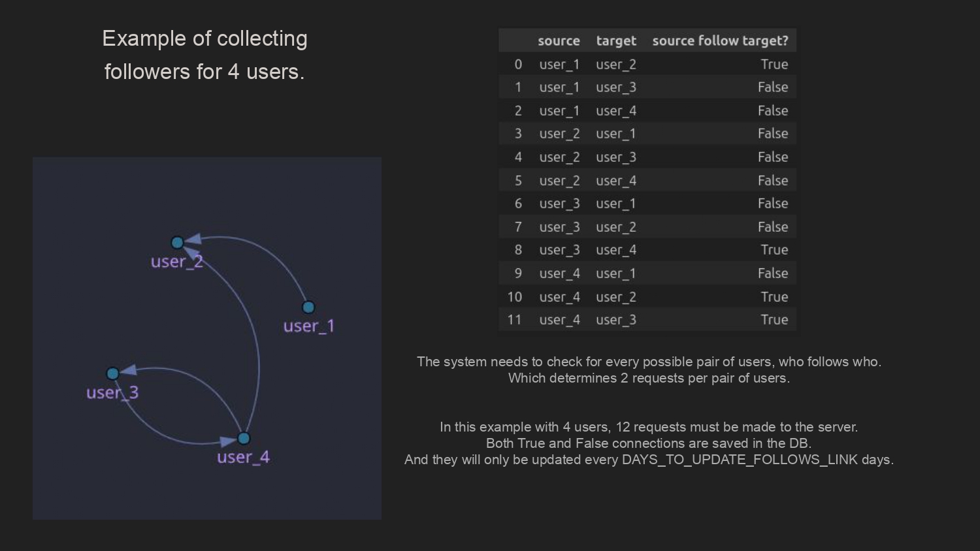Click the user_2 node circle in graph
This screenshot has height=551, width=980.
[x=177, y=243]
